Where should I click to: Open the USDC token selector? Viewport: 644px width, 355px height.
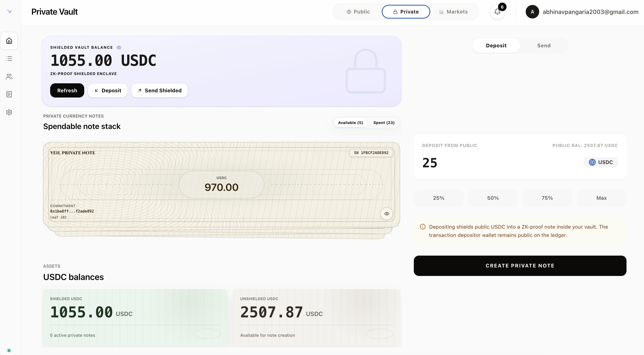(600, 162)
